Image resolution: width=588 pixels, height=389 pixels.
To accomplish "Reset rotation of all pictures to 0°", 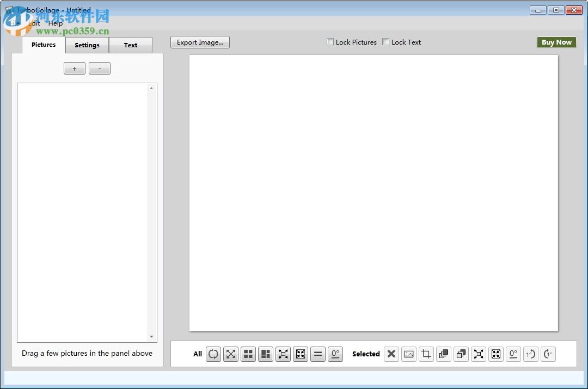I will click(335, 354).
